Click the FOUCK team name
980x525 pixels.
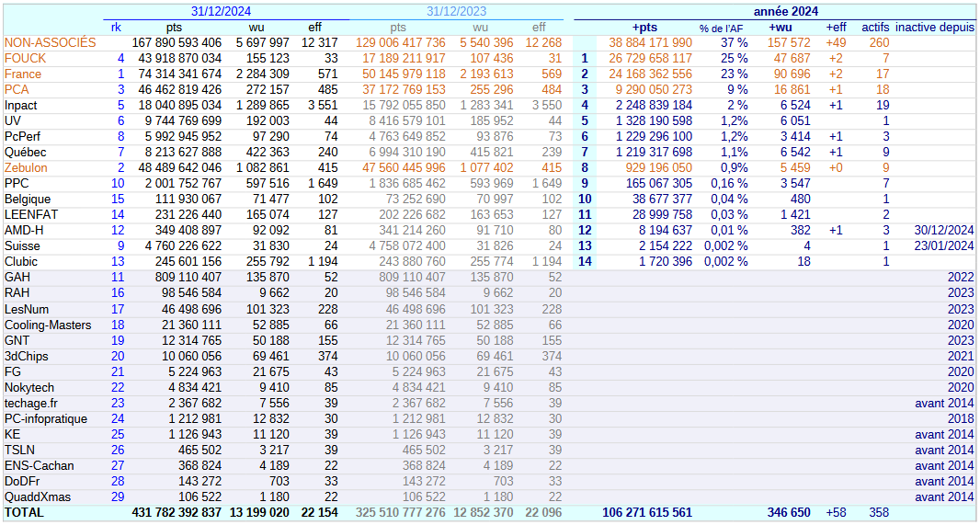pyautogui.click(x=25, y=58)
